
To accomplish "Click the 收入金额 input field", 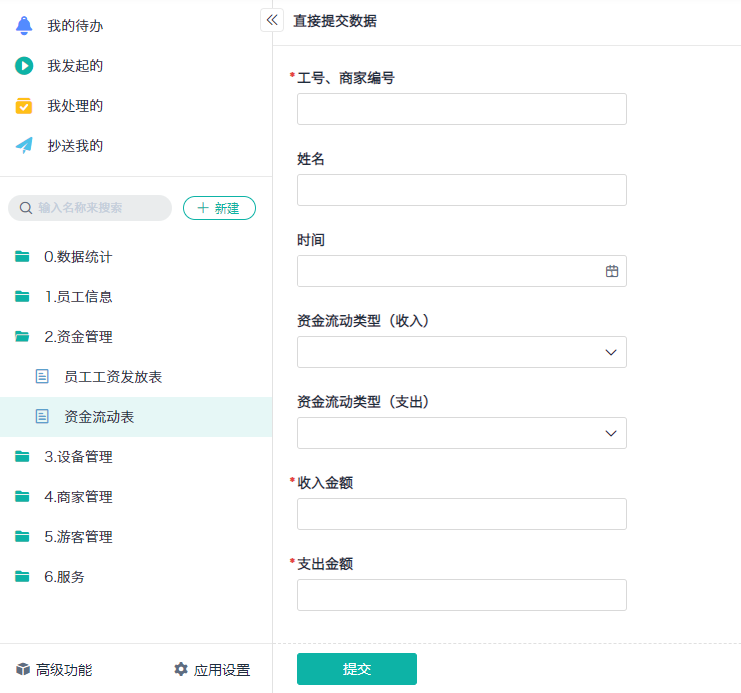I will 461,514.
